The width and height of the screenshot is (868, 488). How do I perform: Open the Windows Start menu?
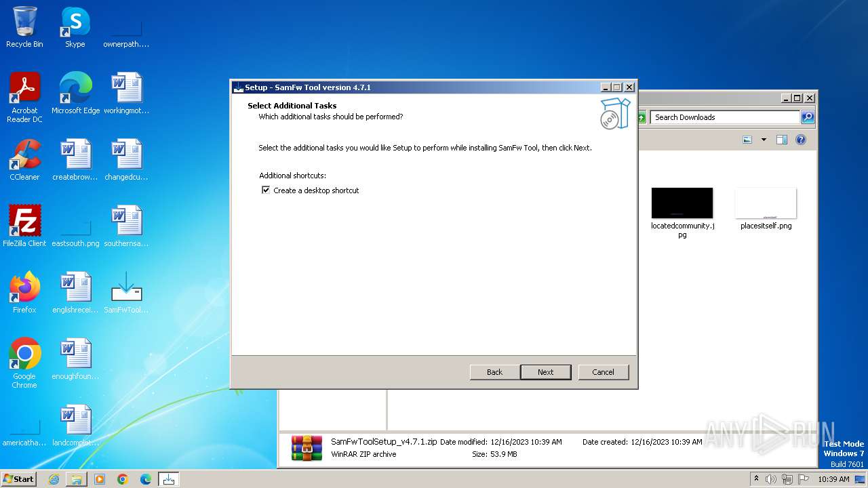click(19, 479)
